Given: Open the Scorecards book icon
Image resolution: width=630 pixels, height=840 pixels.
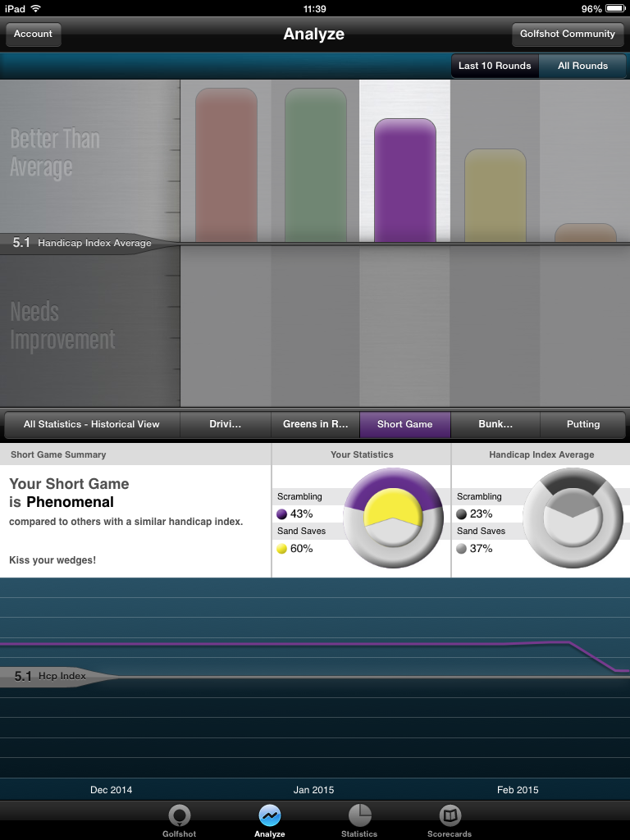Looking at the screenshot, I should point(450,815).
